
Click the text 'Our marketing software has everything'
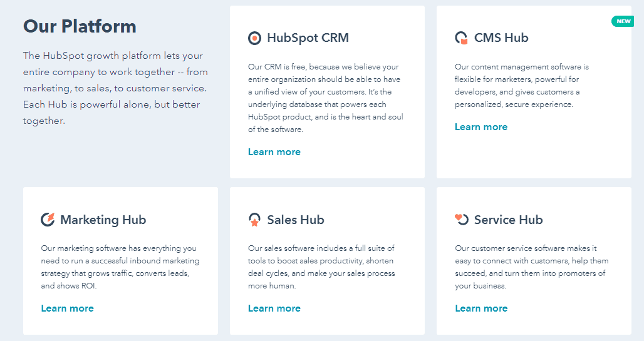(x=118, y=248)
